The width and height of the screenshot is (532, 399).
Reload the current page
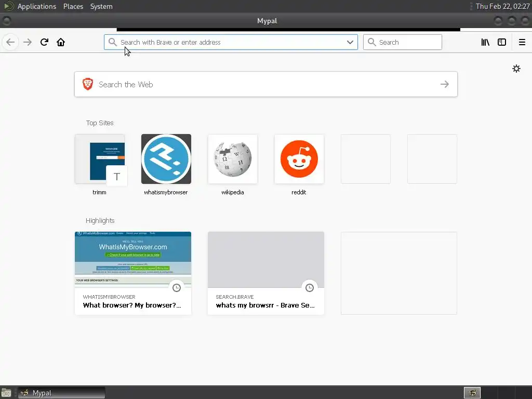[44, 42]
